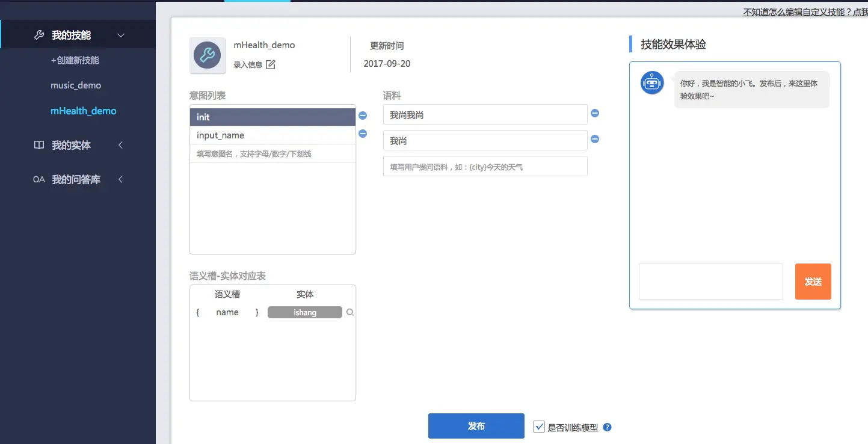Open the 点我 help link at top right

861,11
